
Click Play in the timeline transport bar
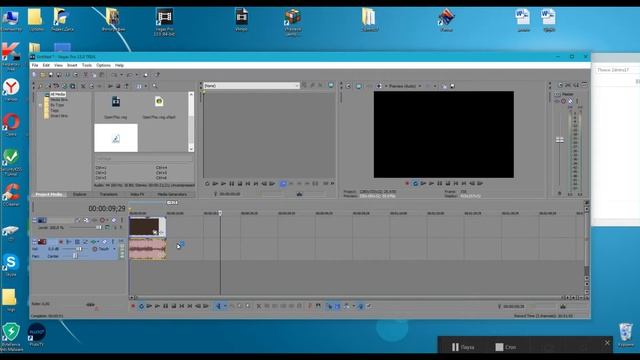(158, 306)
